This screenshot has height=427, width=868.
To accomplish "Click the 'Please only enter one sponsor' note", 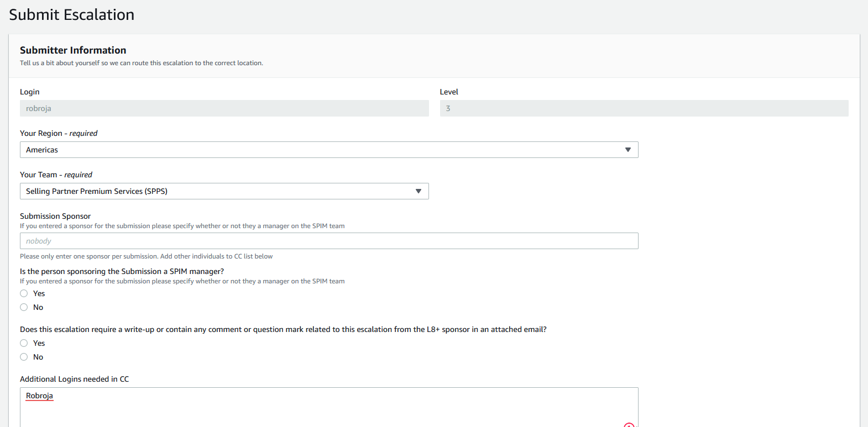I will [147, 256].
